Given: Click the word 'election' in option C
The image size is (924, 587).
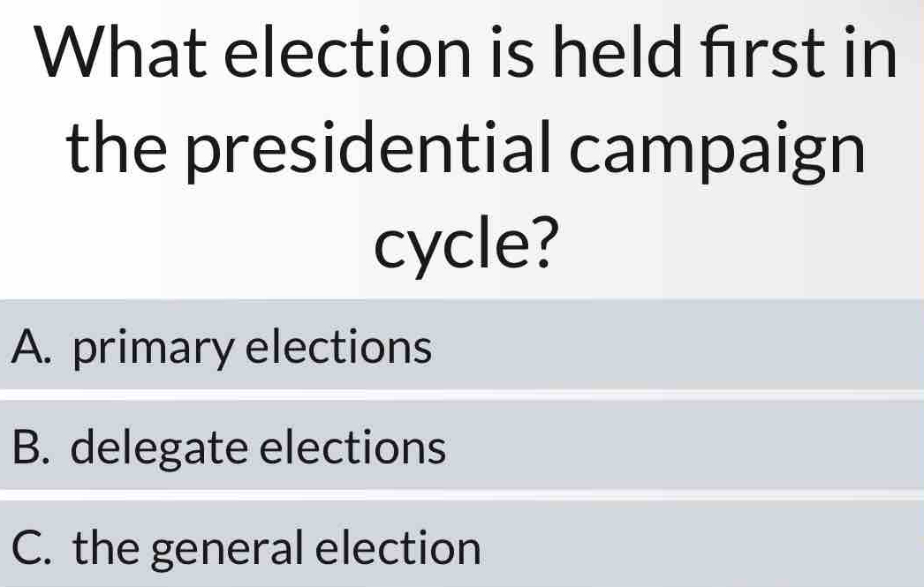Looking at the screenshot, I should [x=400, y=548].
